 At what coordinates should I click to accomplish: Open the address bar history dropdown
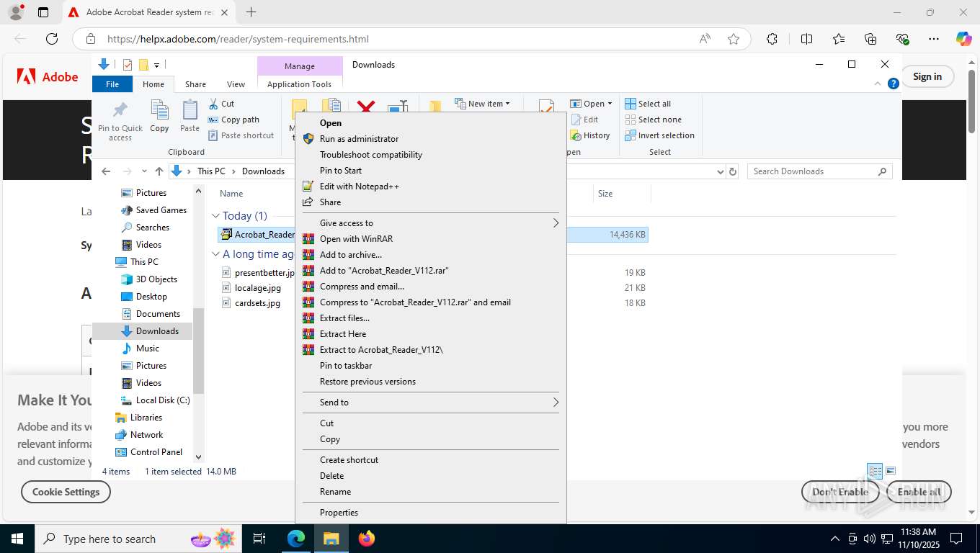720,171
